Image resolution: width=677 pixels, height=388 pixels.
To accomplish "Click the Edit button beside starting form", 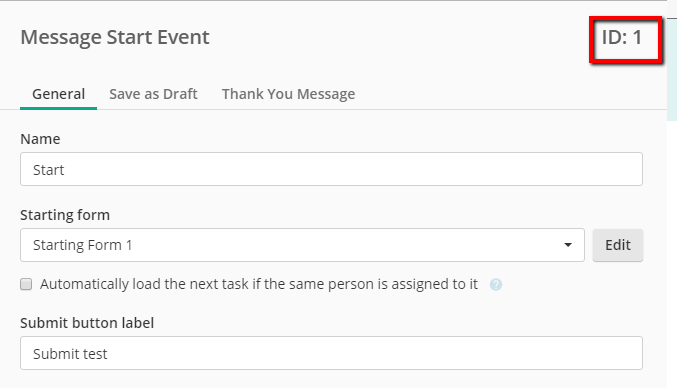I will [x=618, y=245].
